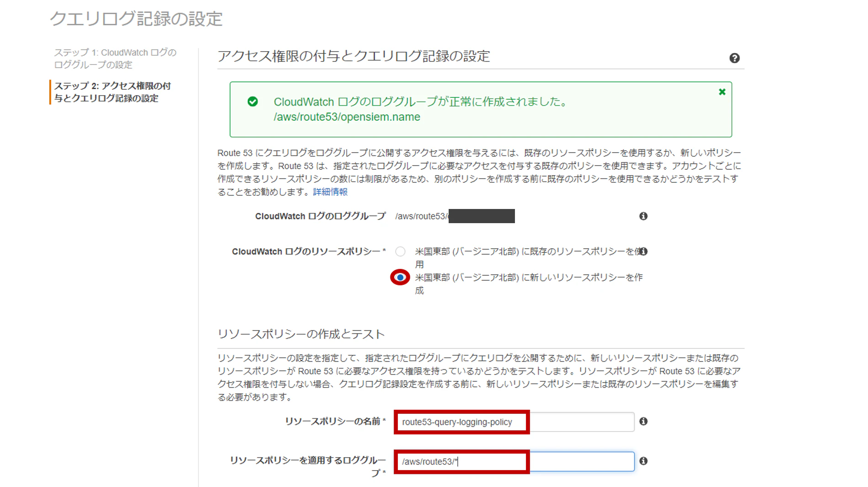868x487 pixels.
Task: Click info icon beside resource policy name field
Action: click(643, 421)
